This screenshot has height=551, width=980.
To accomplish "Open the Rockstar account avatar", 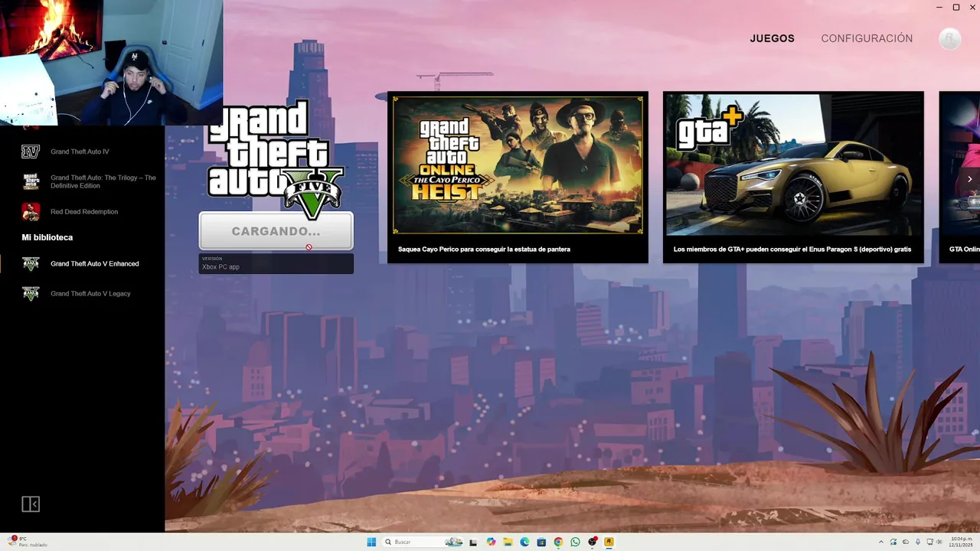I will click(x=949, y=38).
